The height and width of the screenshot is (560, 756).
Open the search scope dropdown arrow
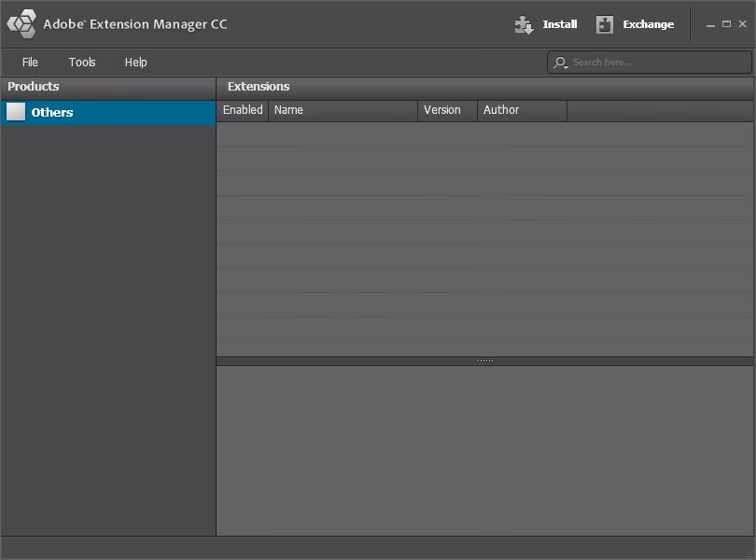pos(565,66)
